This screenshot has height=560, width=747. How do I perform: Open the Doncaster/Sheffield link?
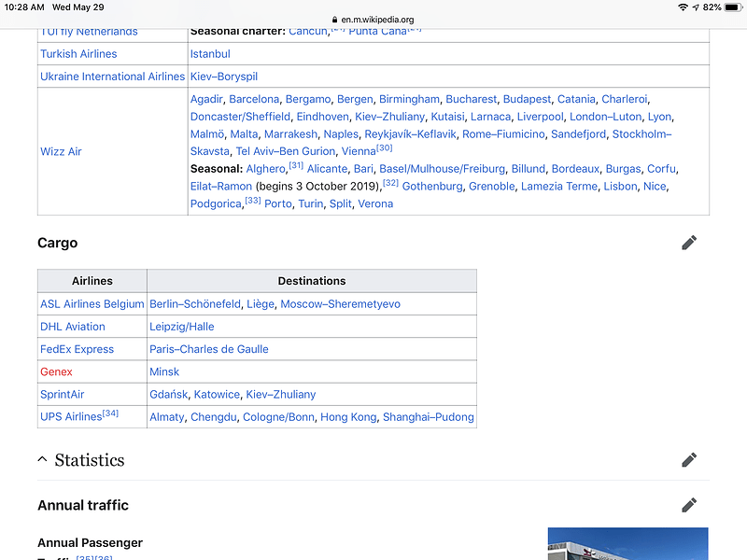click(240, 117)
